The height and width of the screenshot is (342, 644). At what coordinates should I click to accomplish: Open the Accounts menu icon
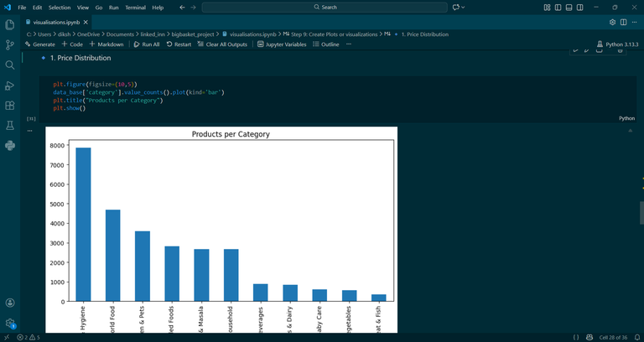[x=10, y=303]
